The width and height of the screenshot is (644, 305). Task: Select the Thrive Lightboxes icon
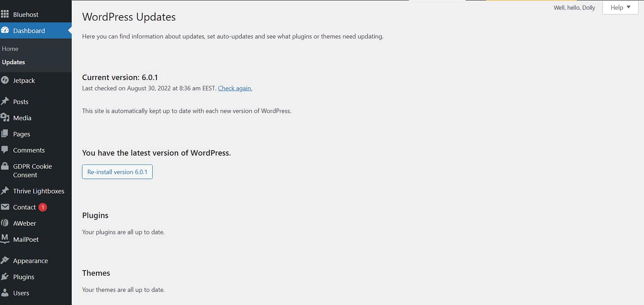click(6, 191)
